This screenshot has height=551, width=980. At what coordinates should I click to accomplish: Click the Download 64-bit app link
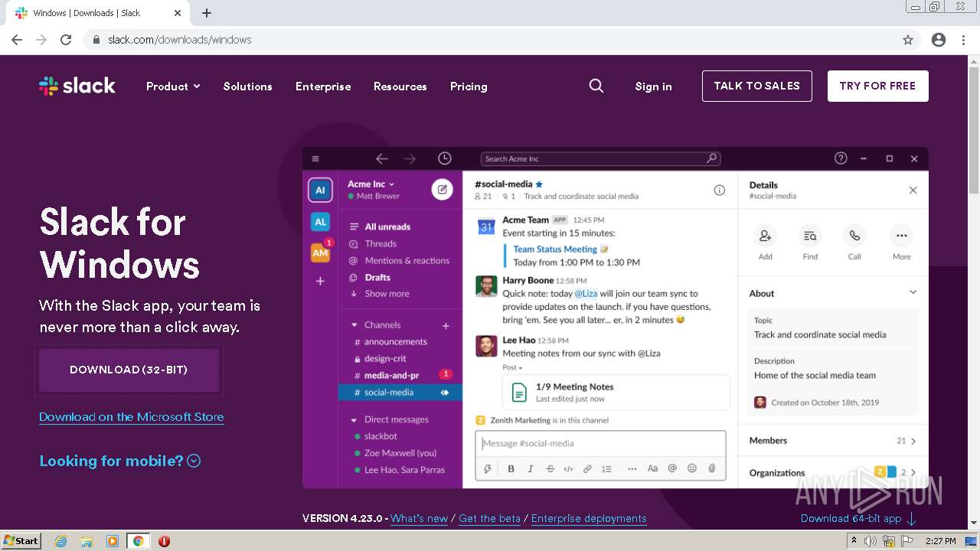(858, 518)
